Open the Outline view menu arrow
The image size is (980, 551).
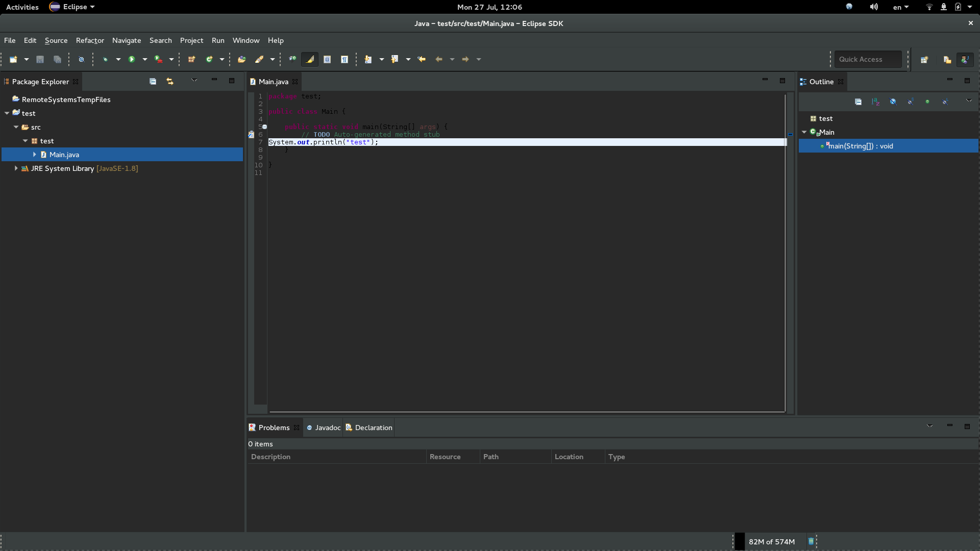tap(969, 101)
